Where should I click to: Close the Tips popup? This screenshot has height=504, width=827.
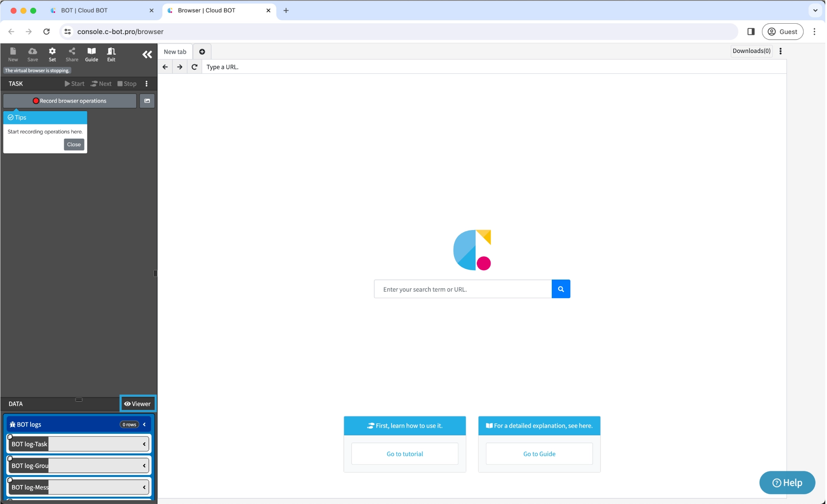click(x=74, y=144)
